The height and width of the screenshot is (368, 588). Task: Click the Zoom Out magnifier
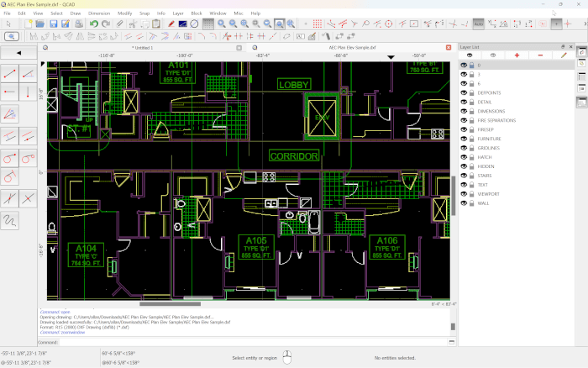233,24
